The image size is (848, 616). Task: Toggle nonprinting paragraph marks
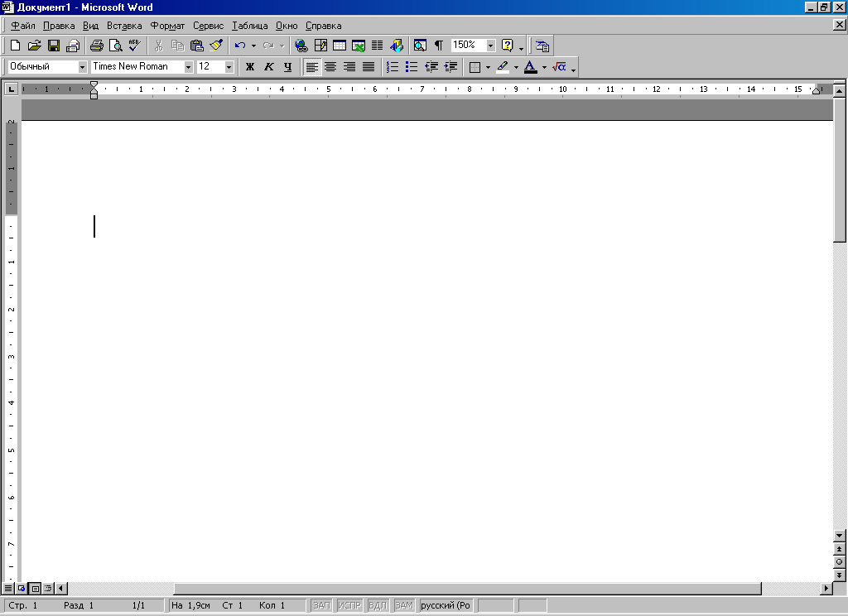439,46
